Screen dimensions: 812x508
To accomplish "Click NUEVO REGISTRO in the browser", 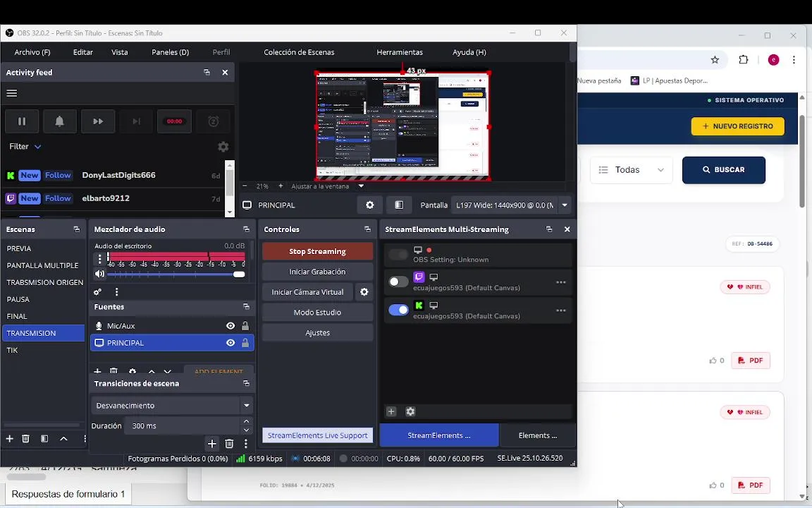I will click(x=737, y=126).
